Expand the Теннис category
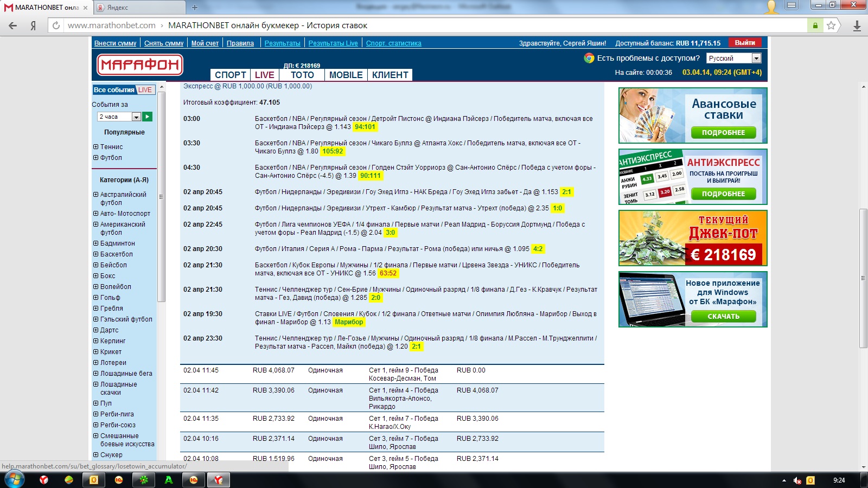The width and height of the screenshot is (868, 488). [x=95, y=147]
